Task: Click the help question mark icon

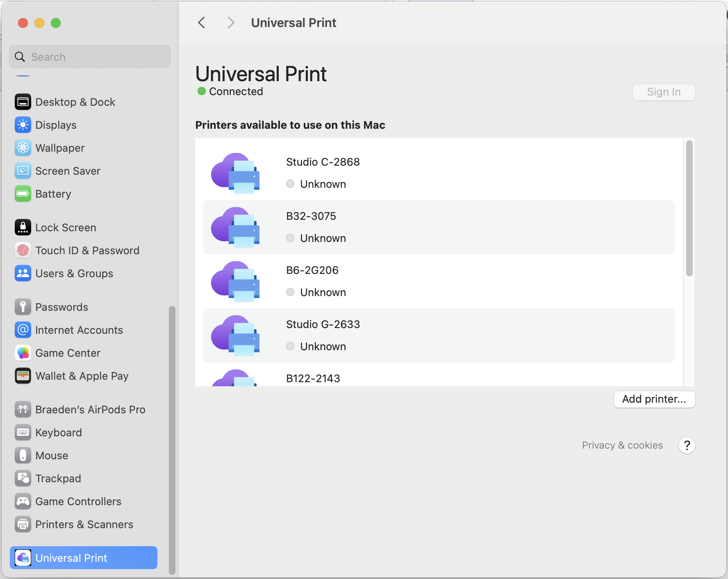Action: [687, 445]
